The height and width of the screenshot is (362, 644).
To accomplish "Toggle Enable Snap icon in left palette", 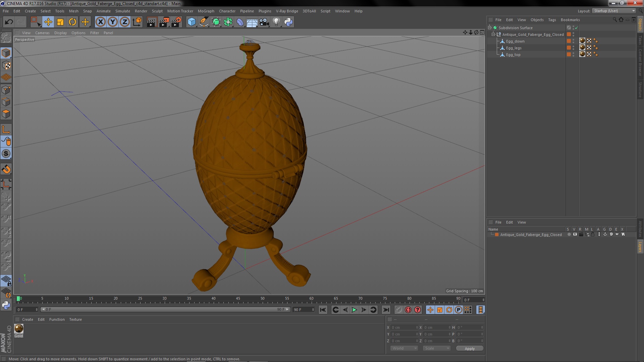I will 6,154.
